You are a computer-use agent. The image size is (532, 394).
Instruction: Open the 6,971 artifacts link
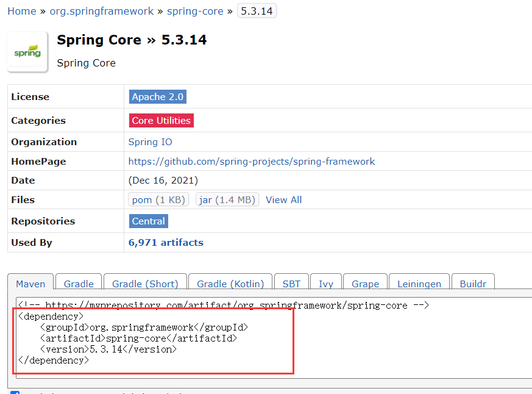click(x=166, y=243)
